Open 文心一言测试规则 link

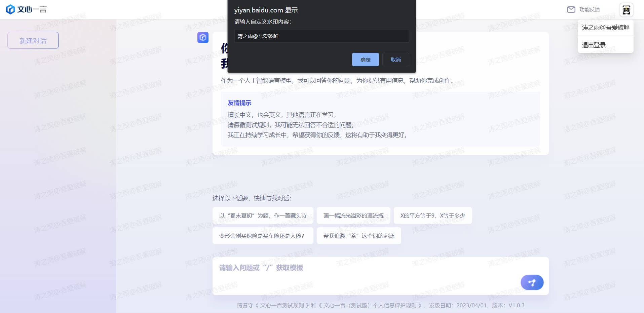[282, 305]
